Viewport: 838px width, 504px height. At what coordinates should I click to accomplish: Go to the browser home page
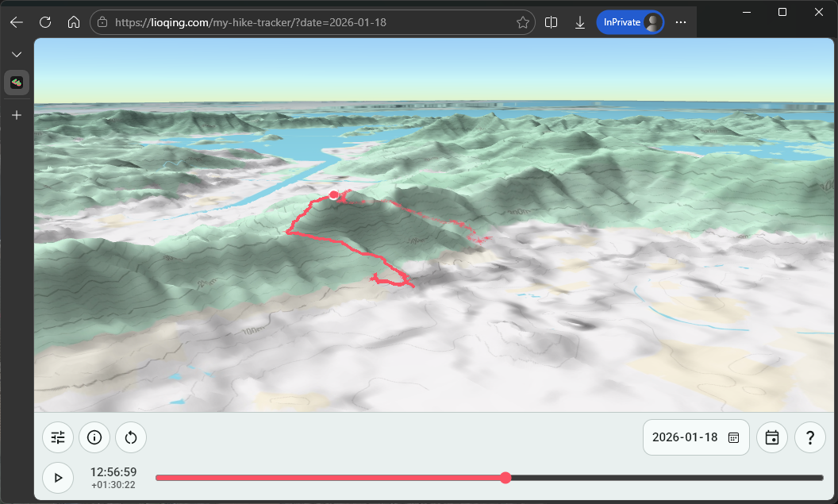pos(74,22)
